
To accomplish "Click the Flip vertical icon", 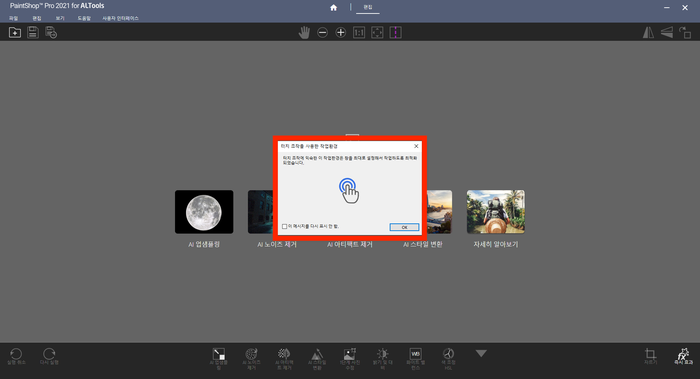I will 667,33.
